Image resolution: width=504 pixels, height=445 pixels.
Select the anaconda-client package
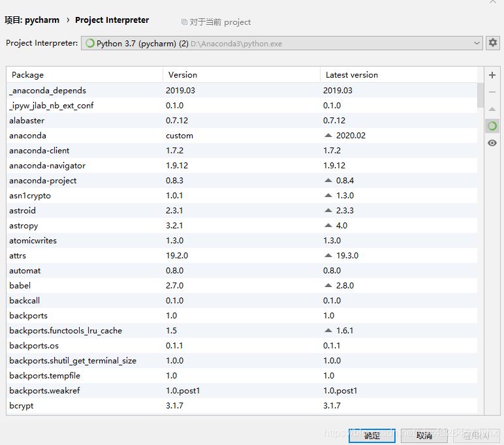tap(242, 150)
